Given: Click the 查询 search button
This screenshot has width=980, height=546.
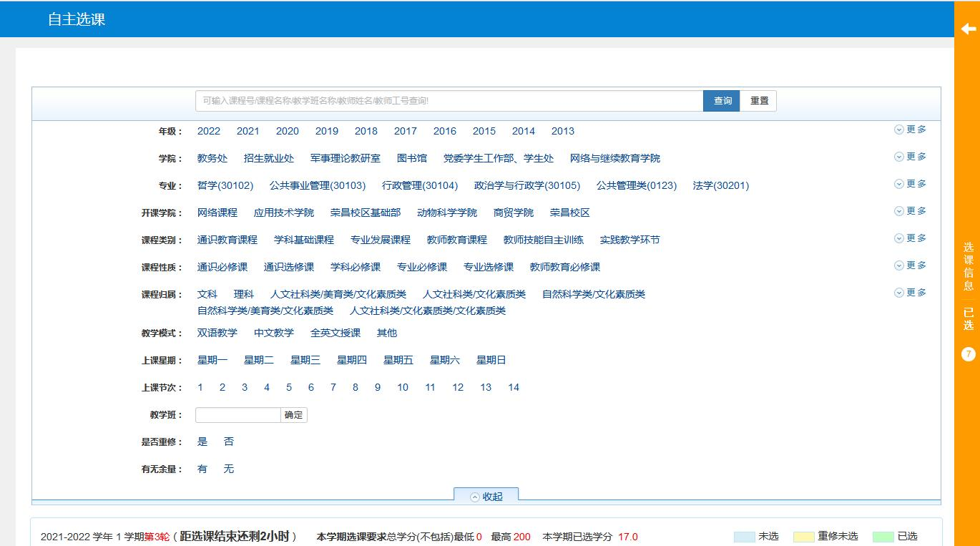Looking at the screenshot, I should click(x=721, y=100).
